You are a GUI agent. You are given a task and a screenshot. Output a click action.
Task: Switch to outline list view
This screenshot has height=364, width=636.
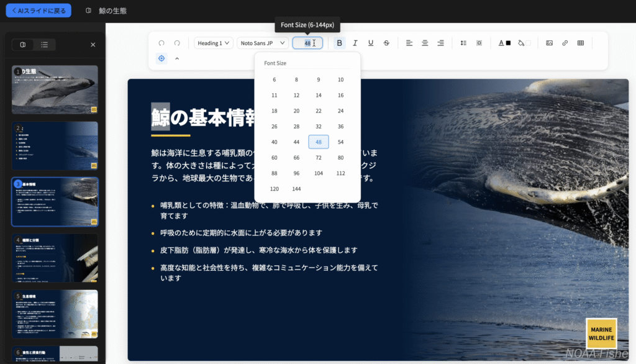coord(44,45)
